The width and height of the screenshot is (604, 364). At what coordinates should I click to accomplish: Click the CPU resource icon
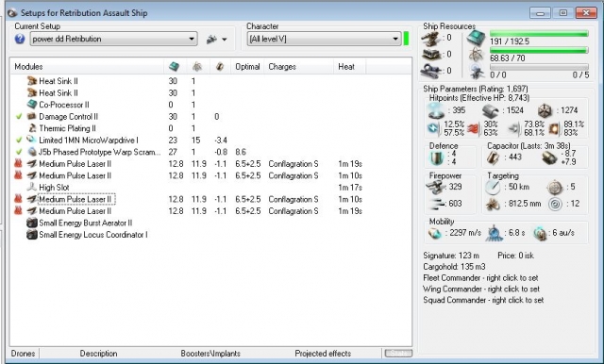pos(476,38)
